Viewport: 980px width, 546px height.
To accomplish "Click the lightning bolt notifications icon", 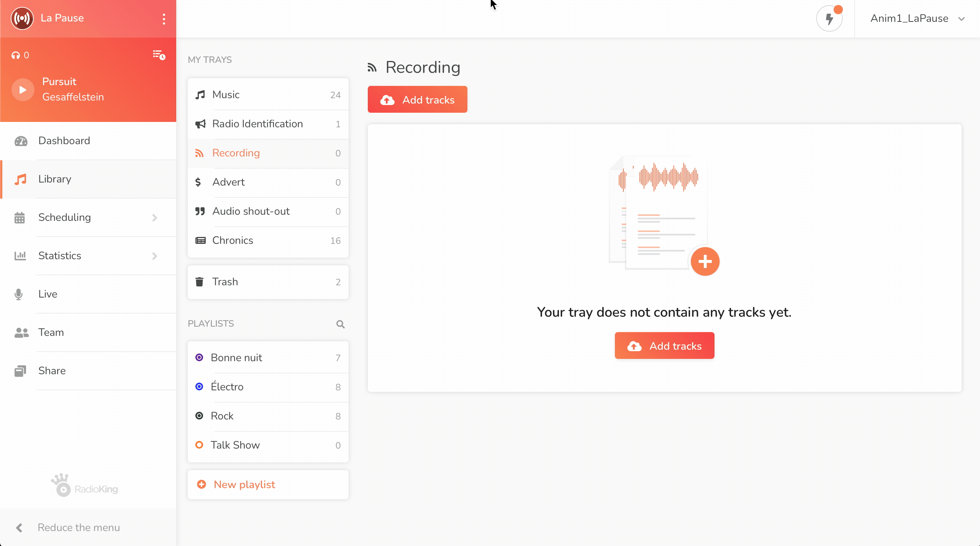I will (x=829, y=18).
